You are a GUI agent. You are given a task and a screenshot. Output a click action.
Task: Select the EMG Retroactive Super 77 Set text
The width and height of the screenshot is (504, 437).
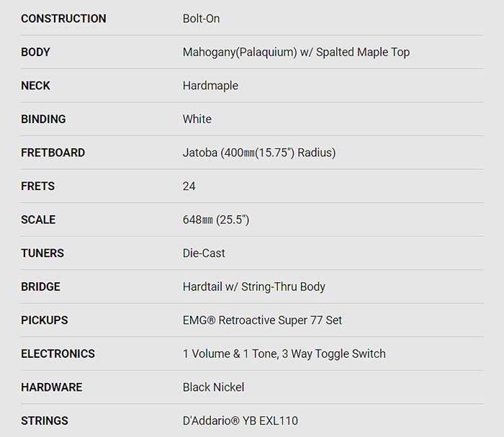pyautogui.click(x=263, y=320)
